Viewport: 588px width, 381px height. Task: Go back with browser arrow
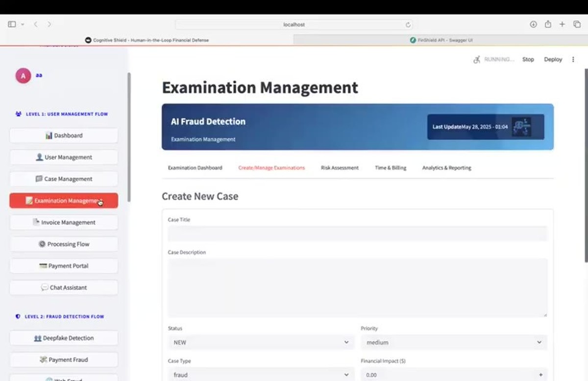point(36,24)
